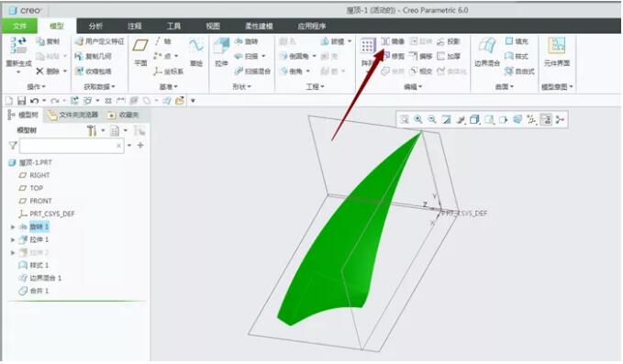
Task: Click the Zoom Out icon in graphics toolbar
Action: pos(432,119)
